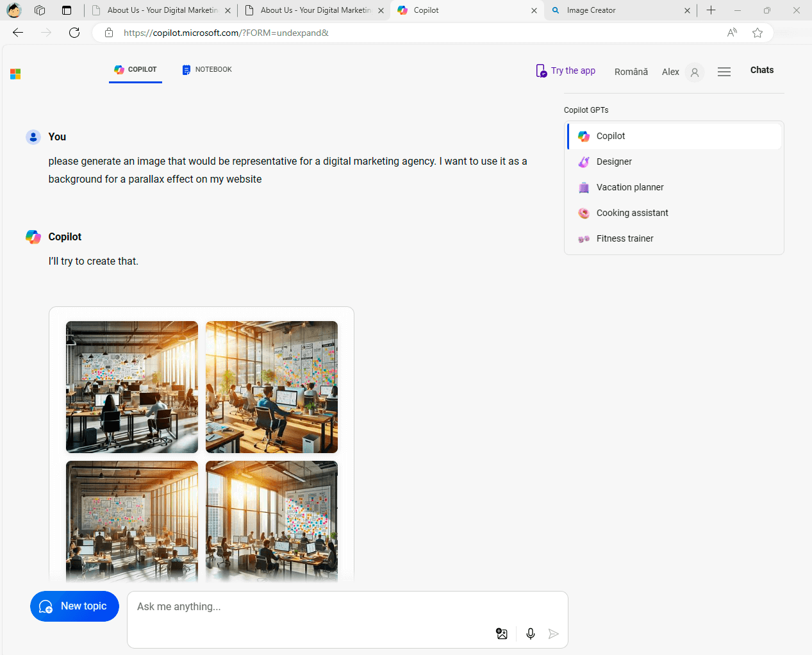Add page to favorites star
Viewport: 812px width, 655px height.
click(758, 33)
